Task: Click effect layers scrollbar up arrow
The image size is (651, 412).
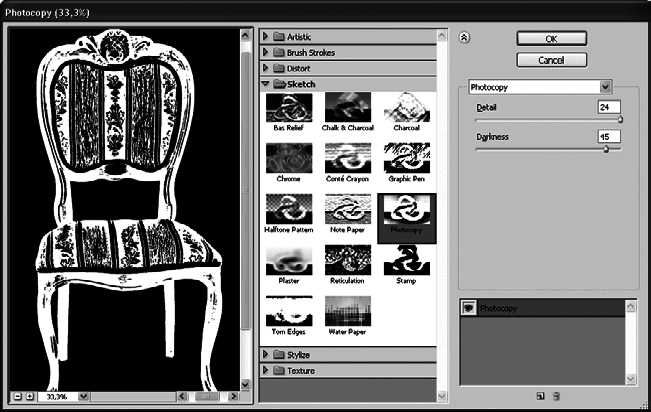Action: pos(631,306)
